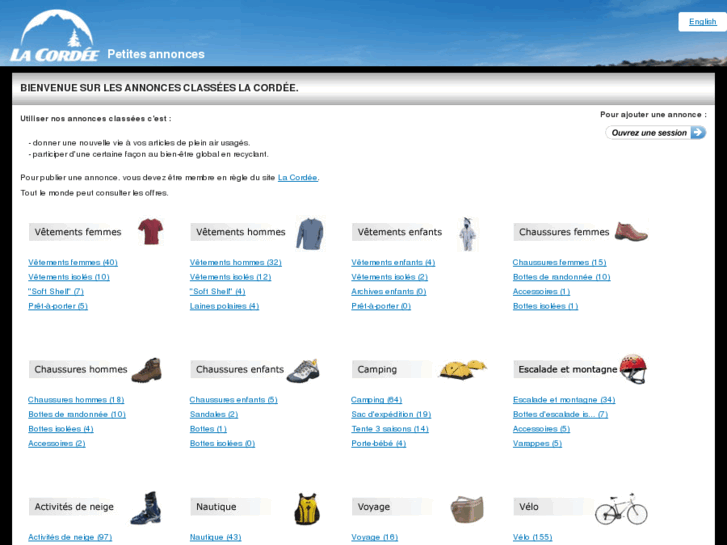Click the red climbing helmet icon

[633, 369]
